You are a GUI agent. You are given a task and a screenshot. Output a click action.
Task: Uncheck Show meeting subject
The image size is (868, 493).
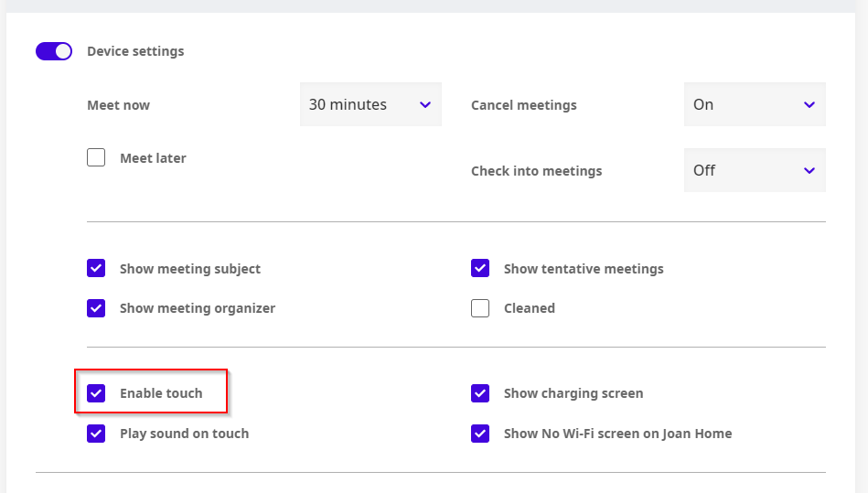96,268
